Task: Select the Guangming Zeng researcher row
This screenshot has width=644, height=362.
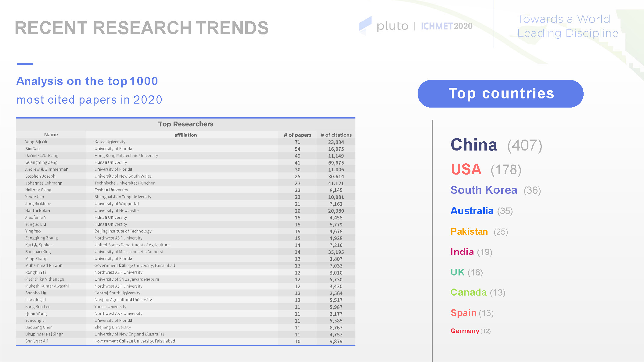Action: (x=41, y=162)
